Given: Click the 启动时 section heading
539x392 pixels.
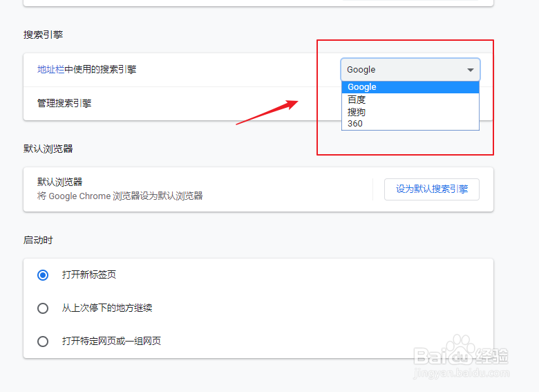Looking at the screenshot, I should coord(38,240).
